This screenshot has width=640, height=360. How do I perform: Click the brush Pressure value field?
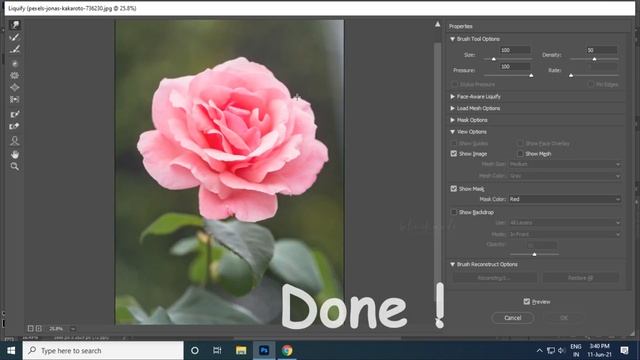click(x=515, y=67)
